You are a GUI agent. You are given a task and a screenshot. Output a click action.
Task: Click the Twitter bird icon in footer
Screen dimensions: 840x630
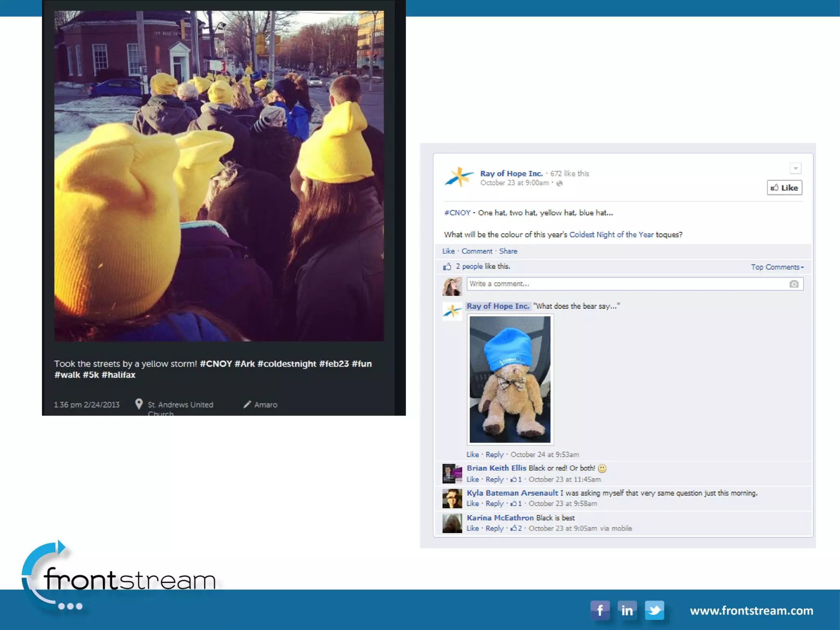click(654, 610)
